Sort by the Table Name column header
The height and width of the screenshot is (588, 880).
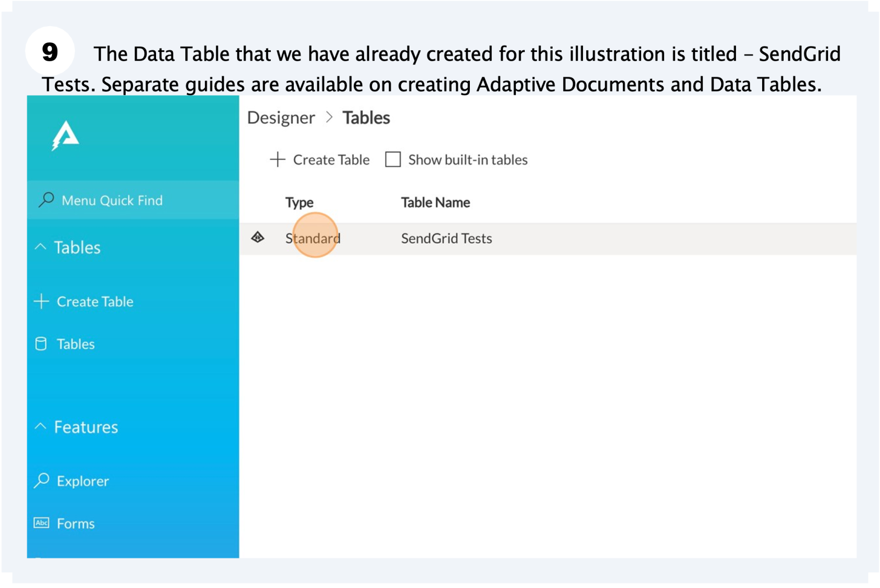tap(435, 202)
